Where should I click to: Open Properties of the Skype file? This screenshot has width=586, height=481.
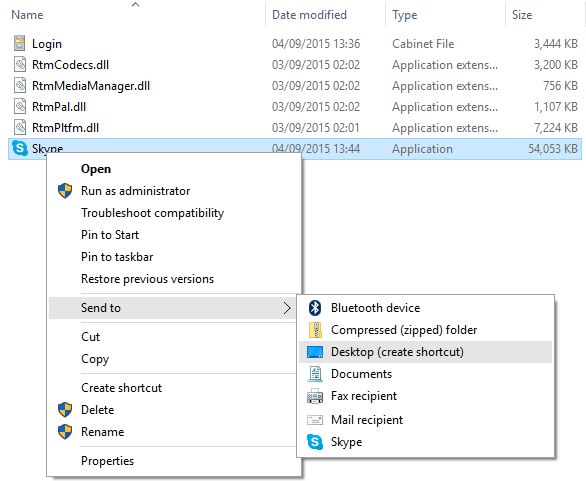[x=107, y=460]
